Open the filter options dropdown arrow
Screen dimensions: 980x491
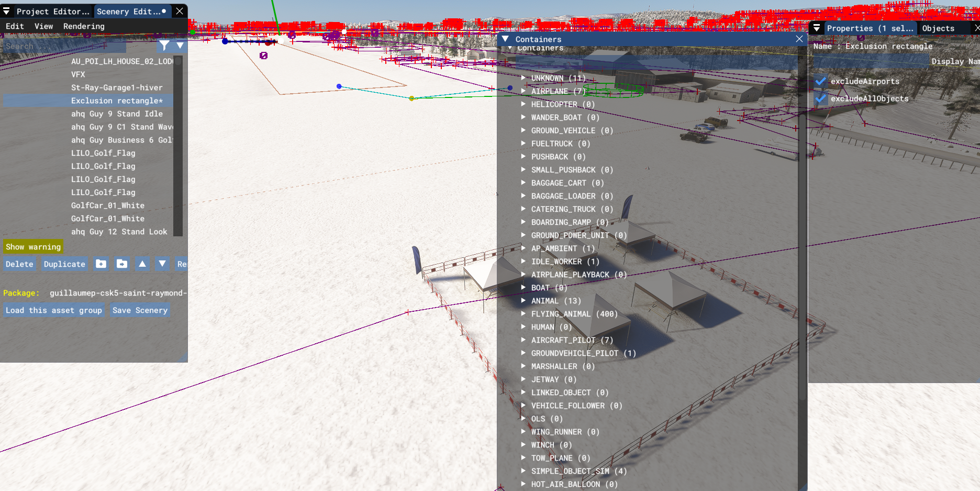[x=180, y=46]
